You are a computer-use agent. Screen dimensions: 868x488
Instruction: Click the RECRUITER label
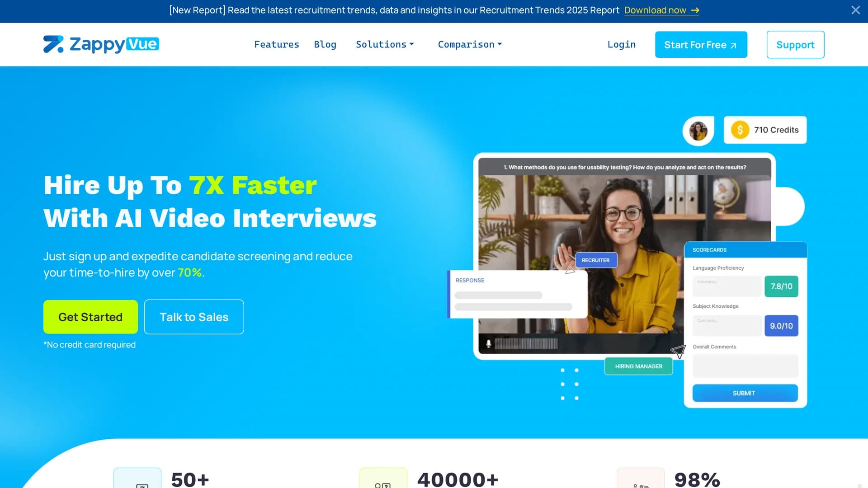click(596, 260)
